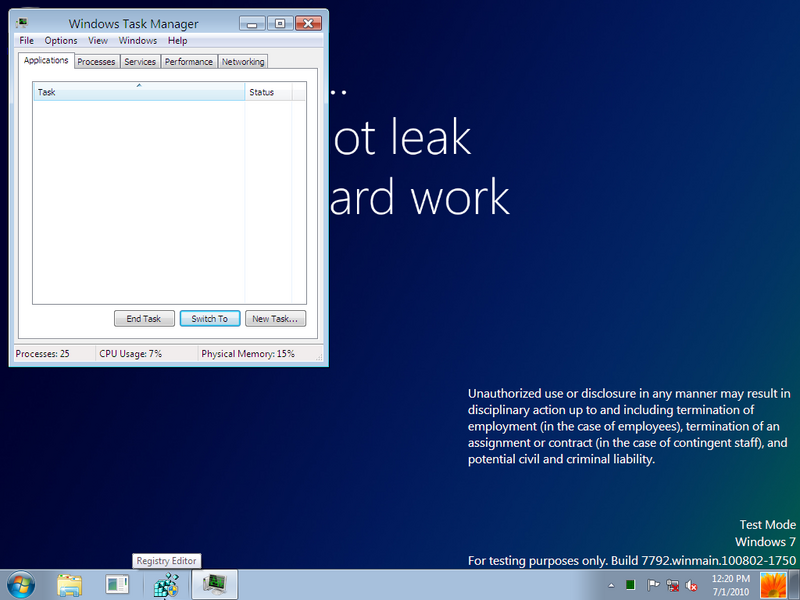The height and width of the screenshot is (600, 800).
Task: Select the Task Manager taskbar button
Action: [x=215, y=585]
